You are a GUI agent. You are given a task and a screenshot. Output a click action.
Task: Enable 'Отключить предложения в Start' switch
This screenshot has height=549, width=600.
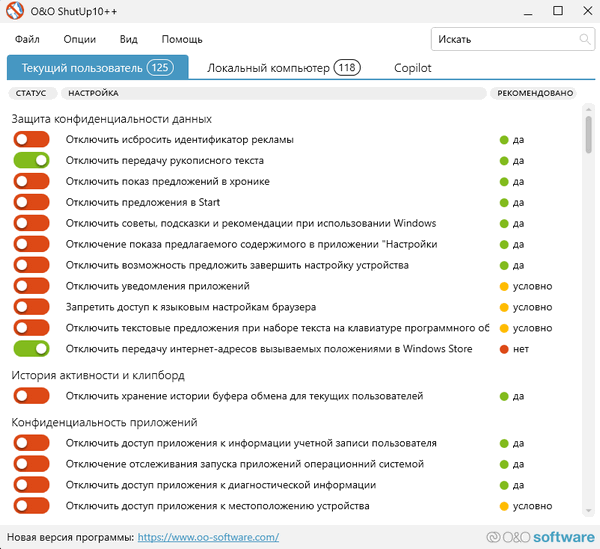click(31, 202)
